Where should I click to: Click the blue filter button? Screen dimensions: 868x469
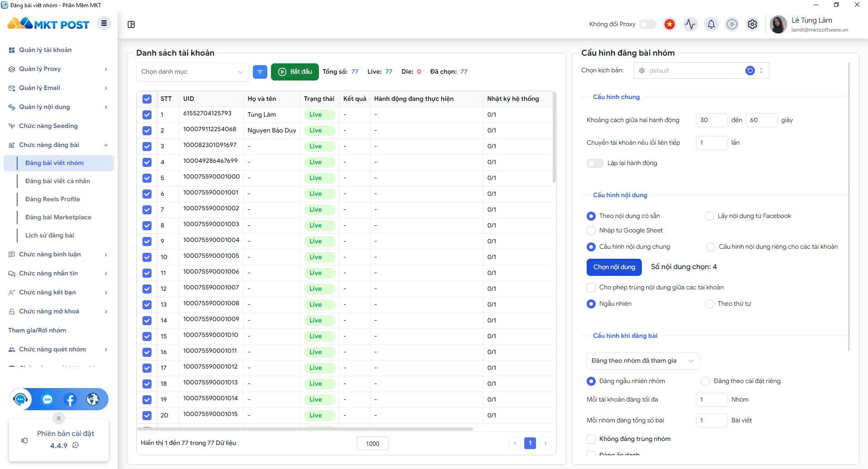pos(260,71)
